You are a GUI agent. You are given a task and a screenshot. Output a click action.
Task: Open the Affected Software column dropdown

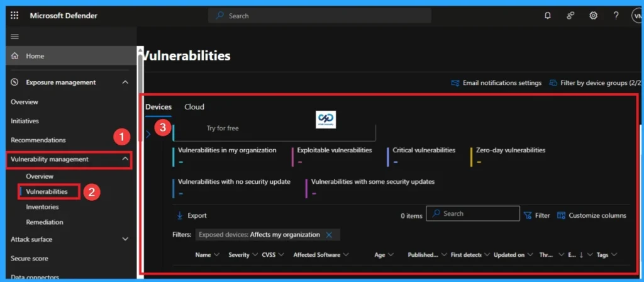(x=346, y=255)
